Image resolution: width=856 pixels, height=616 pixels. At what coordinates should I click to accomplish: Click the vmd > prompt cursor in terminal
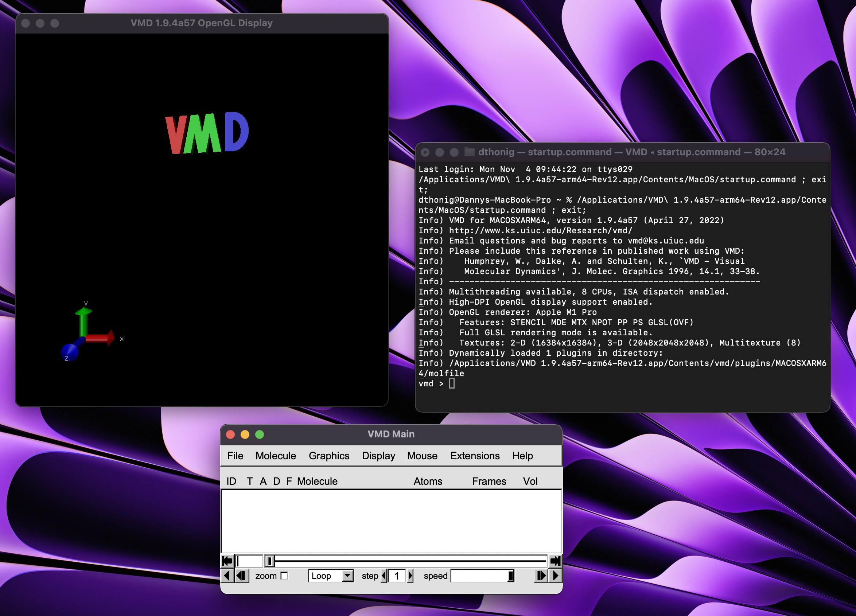(452, 383)
